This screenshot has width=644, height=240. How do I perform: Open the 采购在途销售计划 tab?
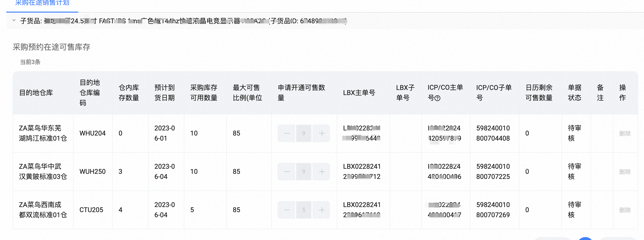[42, 3]
